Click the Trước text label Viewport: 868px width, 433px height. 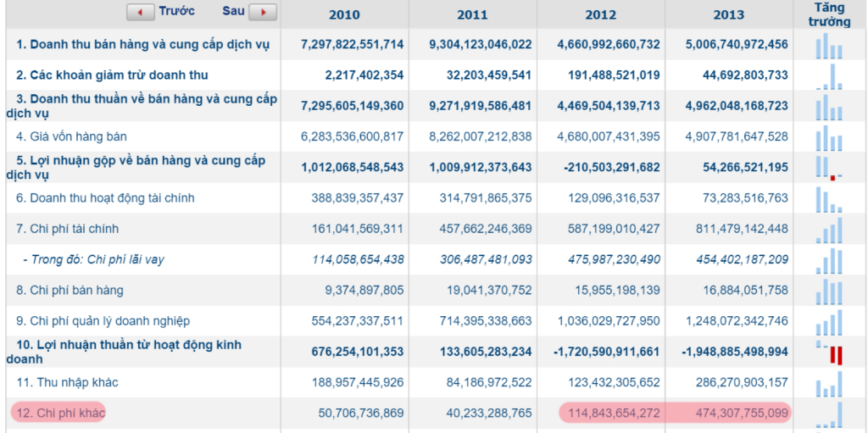176,11
